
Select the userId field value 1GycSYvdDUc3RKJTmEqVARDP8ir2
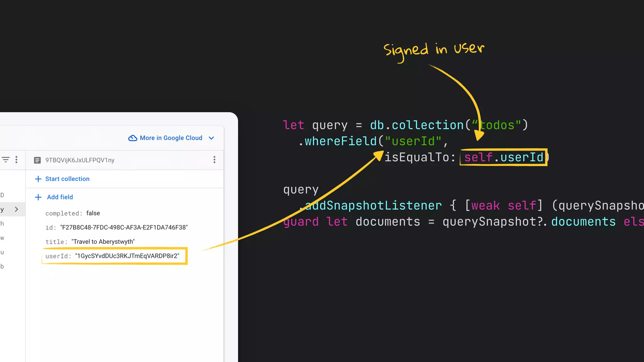[x=127, y=256]
